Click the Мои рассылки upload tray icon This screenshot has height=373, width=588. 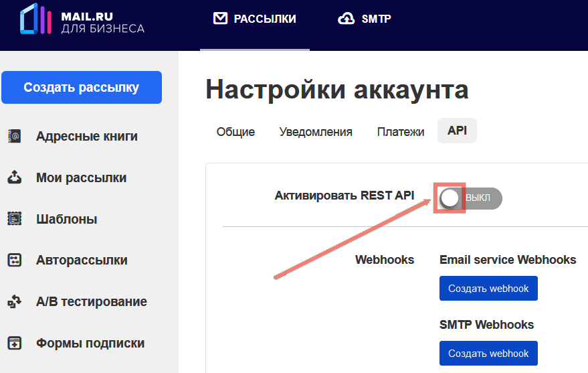14,177
